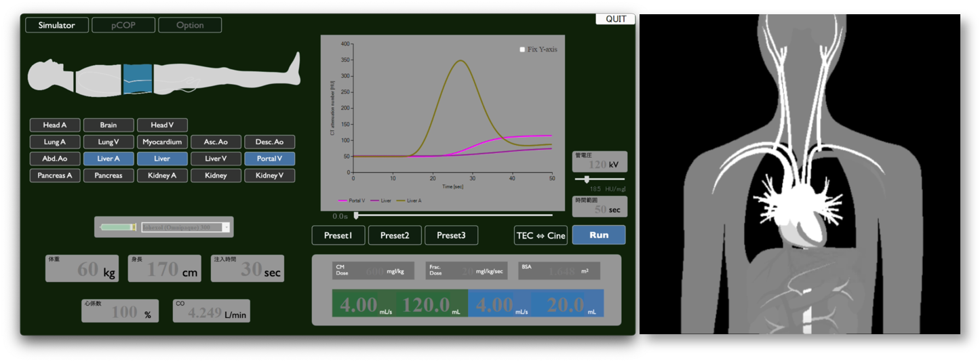Select the Asc. Ao region button
This screenshot has width=980, height=362.
(x=216, y=142)
